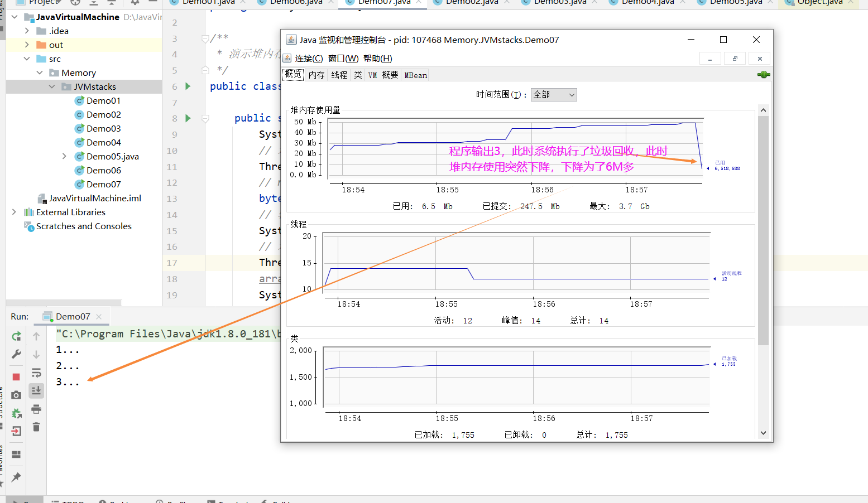Select Demo07 in project tree
Screen dimensions: 868x503
[x=103, y=184]
